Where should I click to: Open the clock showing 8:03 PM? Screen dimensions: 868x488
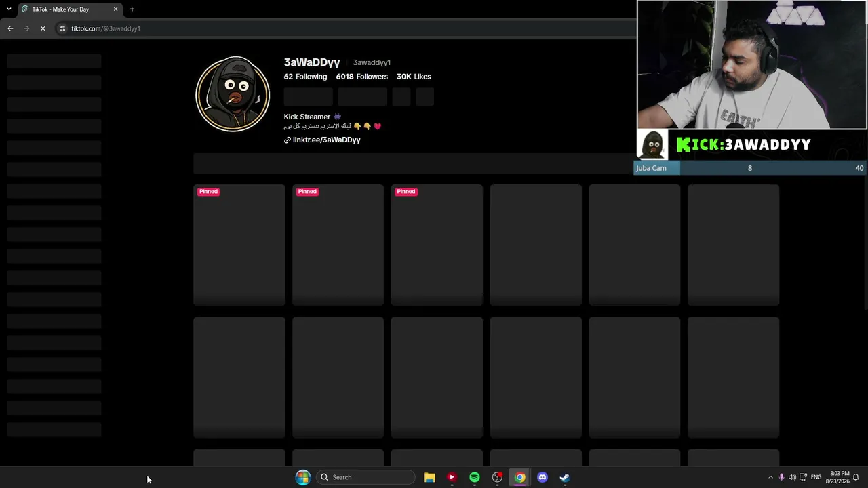(x=839, y=477)
